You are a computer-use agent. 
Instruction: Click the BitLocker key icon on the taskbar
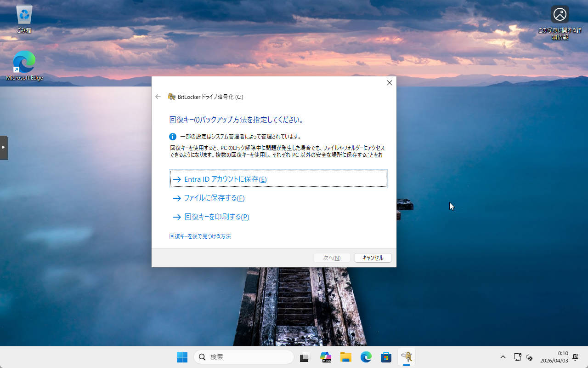pyautogui.click(x=407, y=357)
